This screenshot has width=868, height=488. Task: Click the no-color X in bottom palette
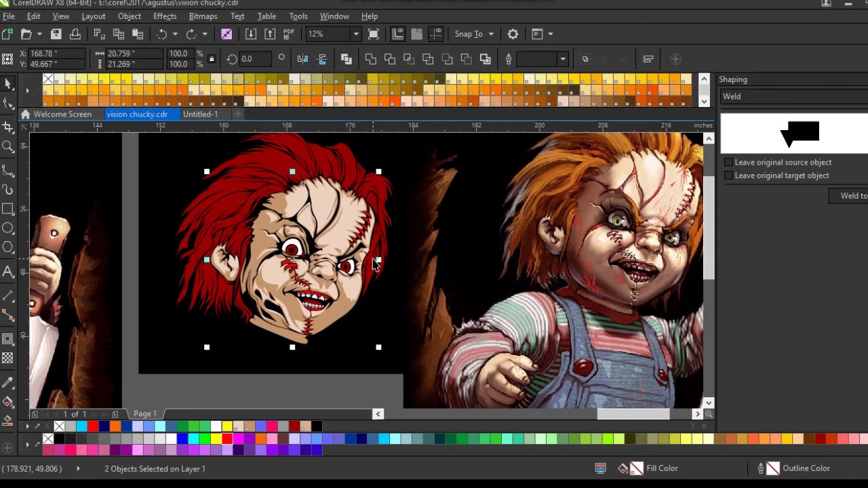coord(48,439)
